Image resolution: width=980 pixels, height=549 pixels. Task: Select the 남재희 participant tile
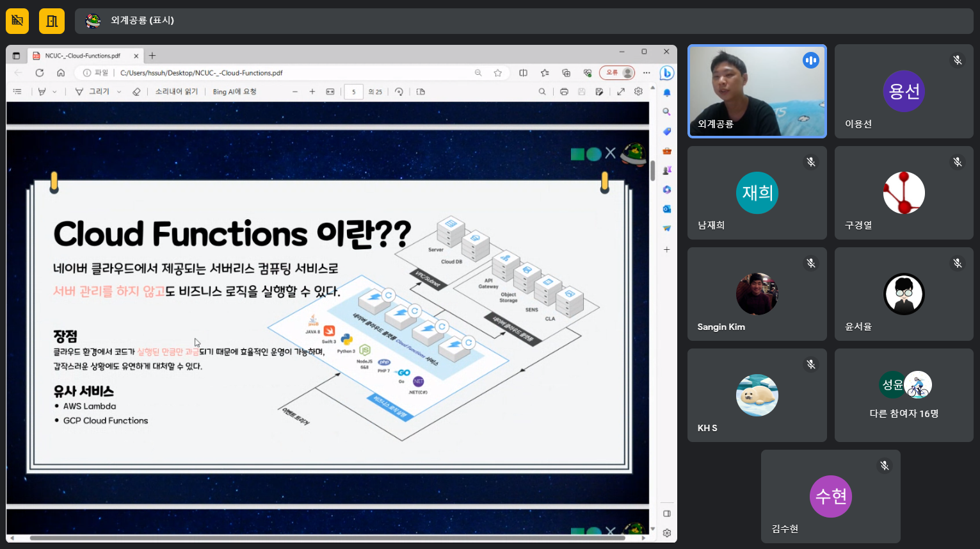pyautogui.click(x=757, y=193)
